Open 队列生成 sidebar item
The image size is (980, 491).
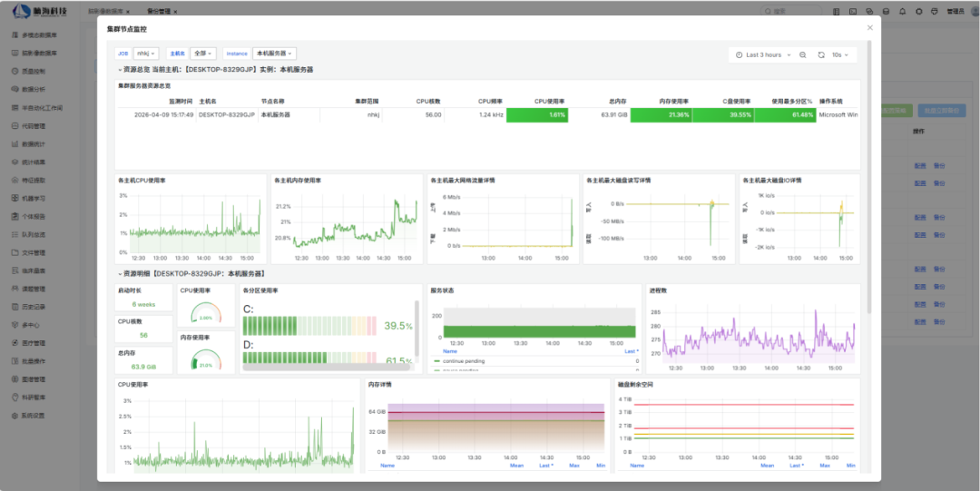(x=34, y=235)
